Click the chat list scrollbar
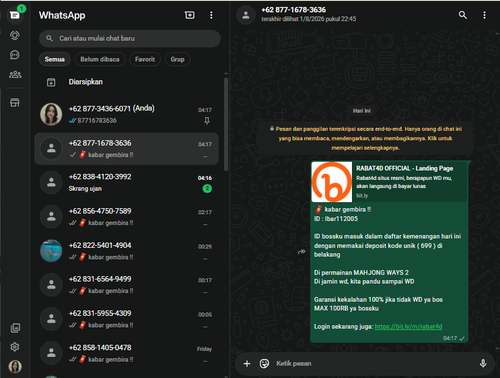The width and height of the screenshot is (500, 378). tap(226, 123)
